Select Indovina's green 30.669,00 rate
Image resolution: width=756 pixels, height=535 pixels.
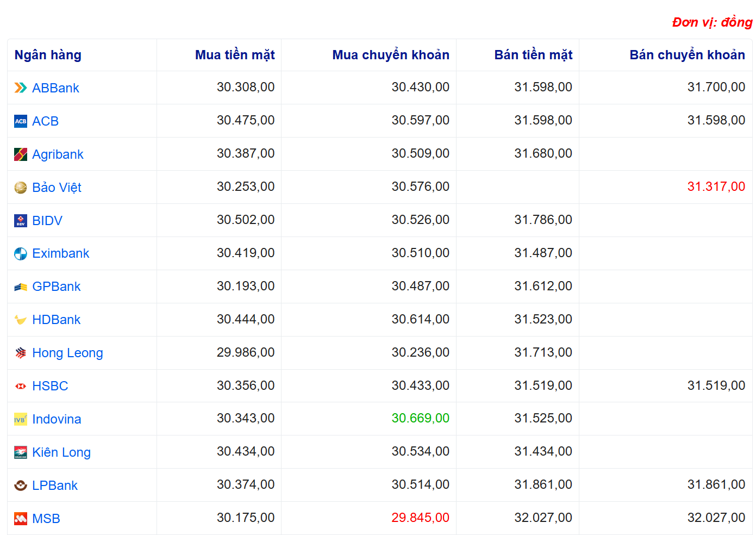point(420,418)
